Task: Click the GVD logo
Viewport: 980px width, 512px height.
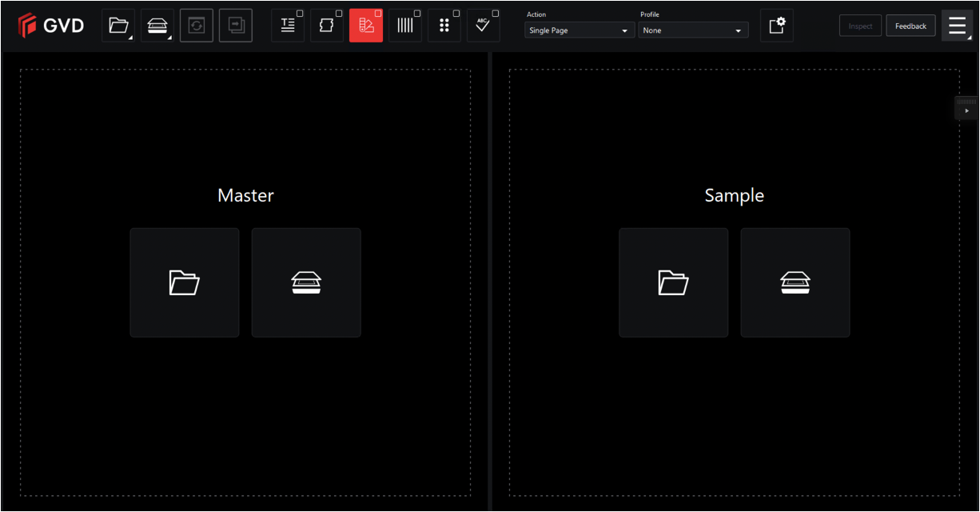Action: click(51, 26)
